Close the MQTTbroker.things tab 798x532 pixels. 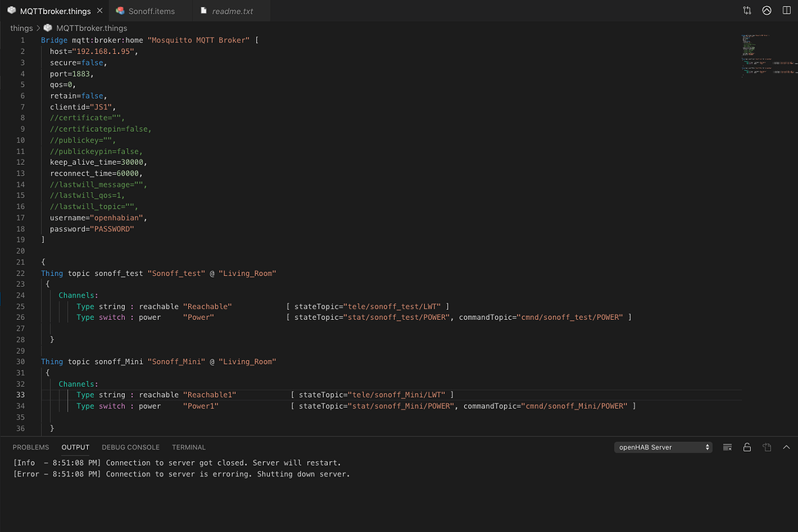pyautogui.click(x=98, y=11)
